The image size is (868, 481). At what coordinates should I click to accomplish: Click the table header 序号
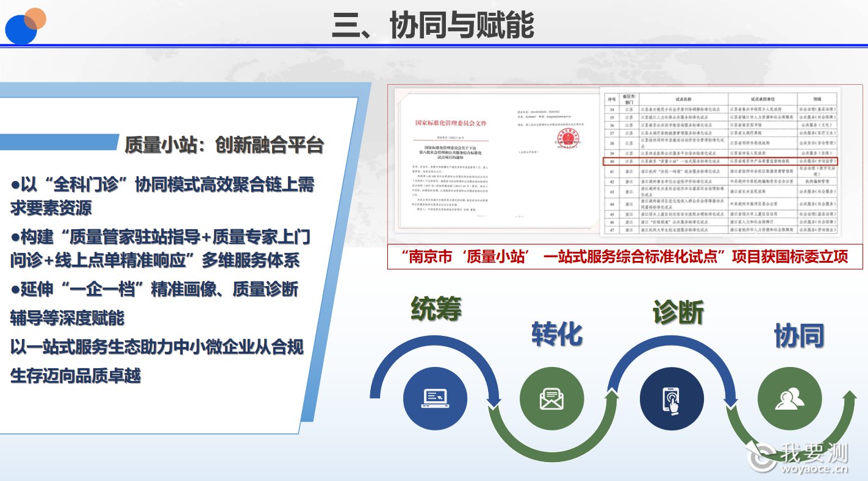tap(612, 99)
